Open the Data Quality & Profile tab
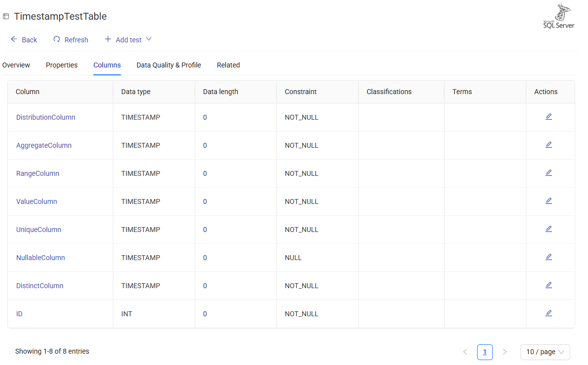The image size is (588, 365). pyautogui.click(x=169, y=65)
